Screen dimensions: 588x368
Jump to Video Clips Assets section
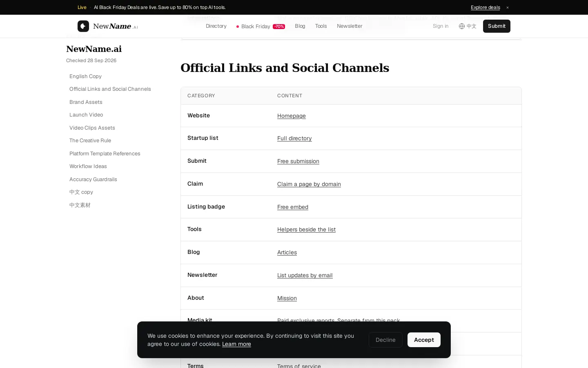tap(92, 128)
